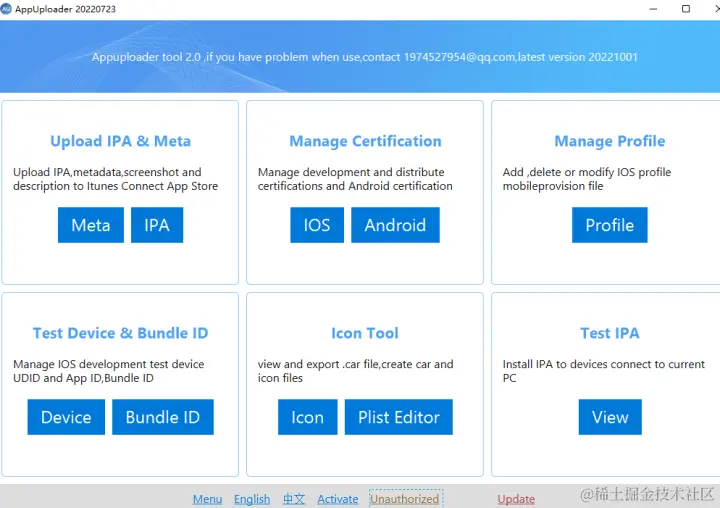Screen dimensions: 720x508
Task: Open the Plist Editor
Action: click(x=399, y=417)
